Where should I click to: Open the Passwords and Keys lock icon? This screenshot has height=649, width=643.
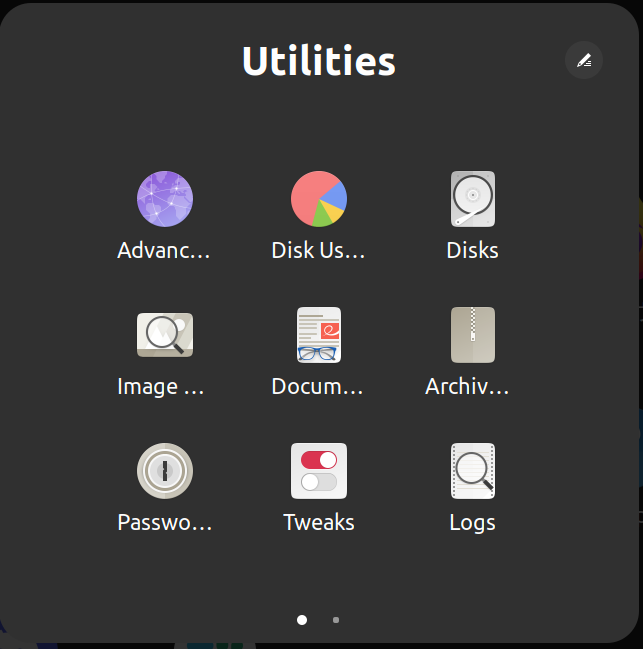[x=165, y=471]
